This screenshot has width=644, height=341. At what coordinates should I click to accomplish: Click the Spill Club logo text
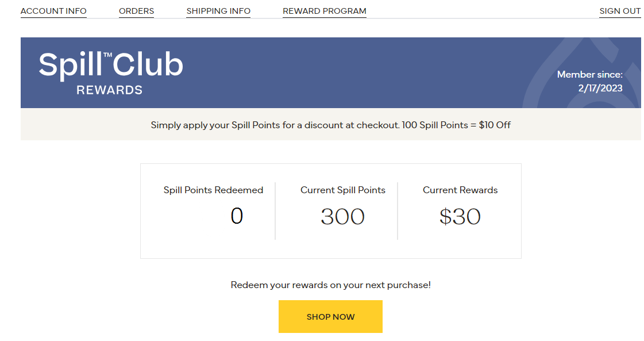111,66
